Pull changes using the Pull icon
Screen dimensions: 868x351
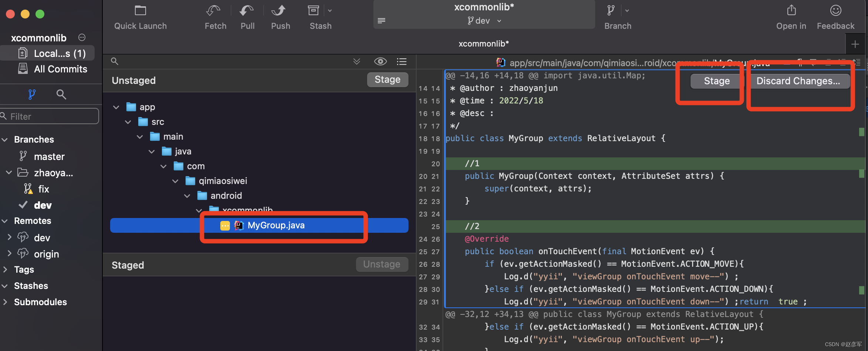click(247, 11)
